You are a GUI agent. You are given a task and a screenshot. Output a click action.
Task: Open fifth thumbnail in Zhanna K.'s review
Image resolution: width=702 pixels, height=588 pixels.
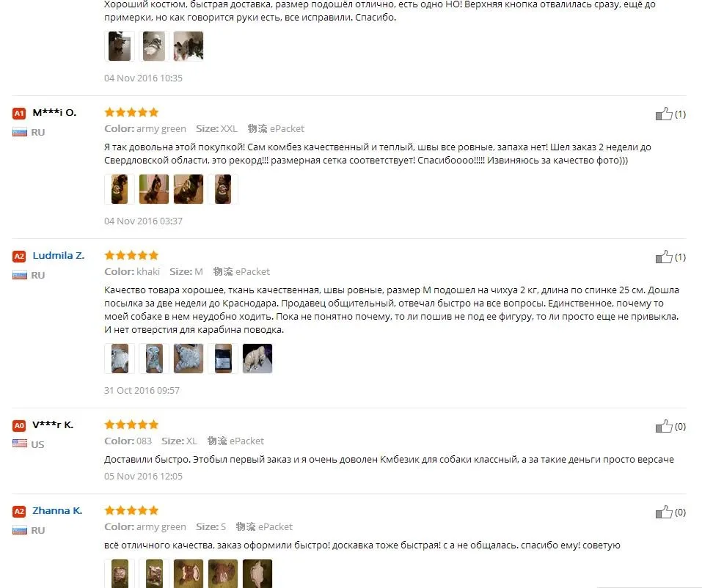[x=257, y=573]
